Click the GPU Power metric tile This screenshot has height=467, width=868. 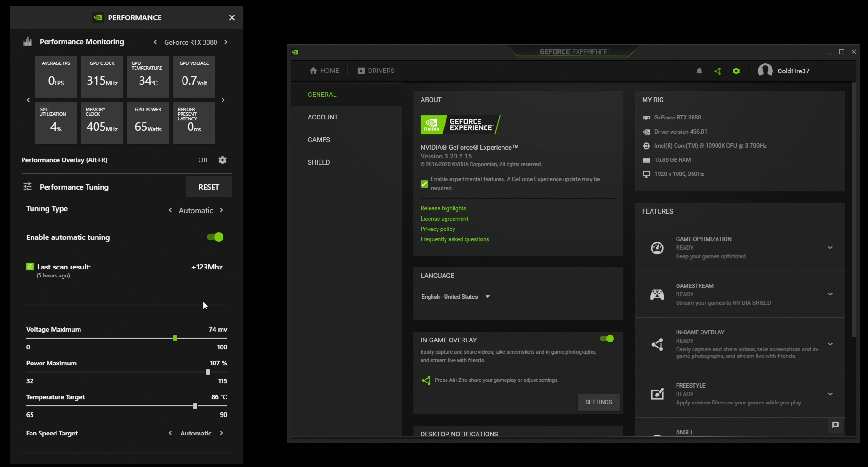tap(148, 123)
